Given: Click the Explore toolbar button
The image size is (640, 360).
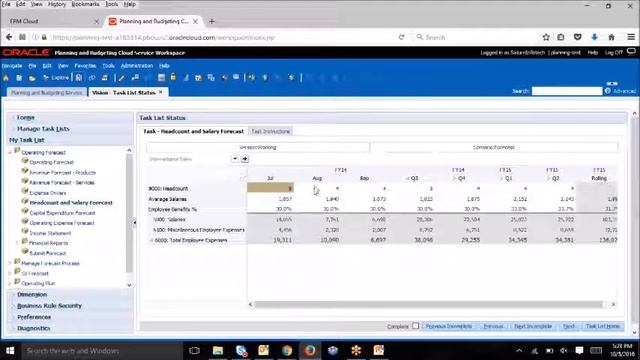Looking at the screenshot, I should point(56,78).
